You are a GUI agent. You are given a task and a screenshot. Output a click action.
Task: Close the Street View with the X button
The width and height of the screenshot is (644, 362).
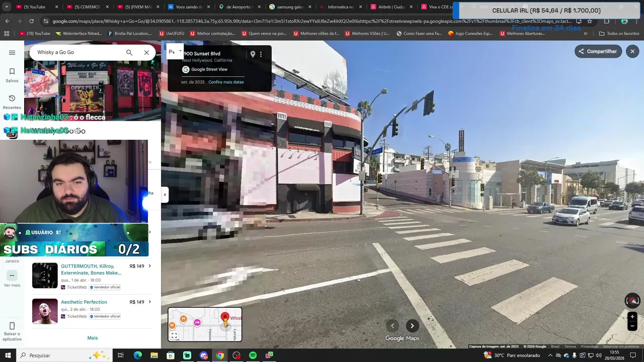632,51
